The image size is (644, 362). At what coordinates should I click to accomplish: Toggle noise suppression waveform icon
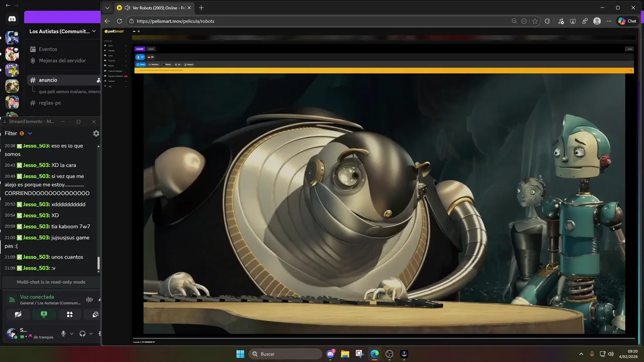pos(90,300)
